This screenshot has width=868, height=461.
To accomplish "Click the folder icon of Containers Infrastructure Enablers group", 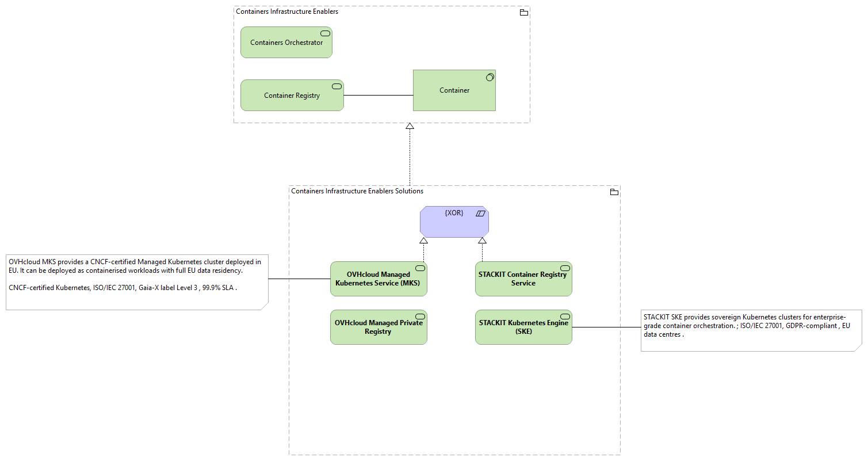I will 523,12.
